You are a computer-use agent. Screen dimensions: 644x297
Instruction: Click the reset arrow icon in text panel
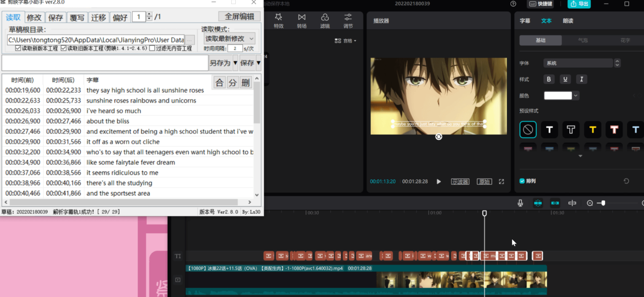pyautogui.click(x=626, y=181)
